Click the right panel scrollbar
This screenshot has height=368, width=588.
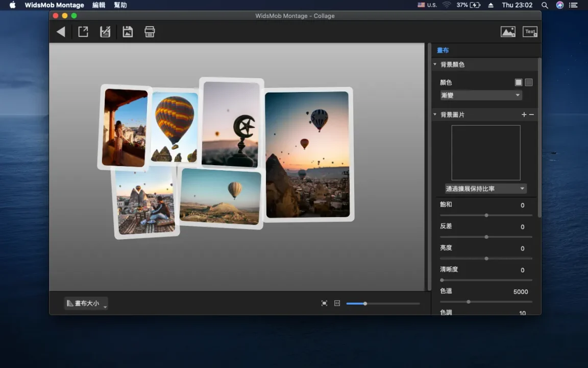(x=539, y=137)
